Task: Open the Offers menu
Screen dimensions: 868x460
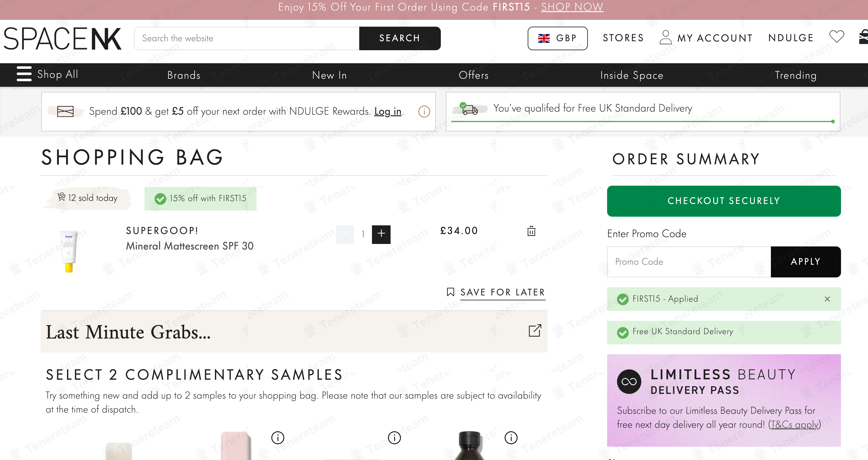Action: [473, 75]
